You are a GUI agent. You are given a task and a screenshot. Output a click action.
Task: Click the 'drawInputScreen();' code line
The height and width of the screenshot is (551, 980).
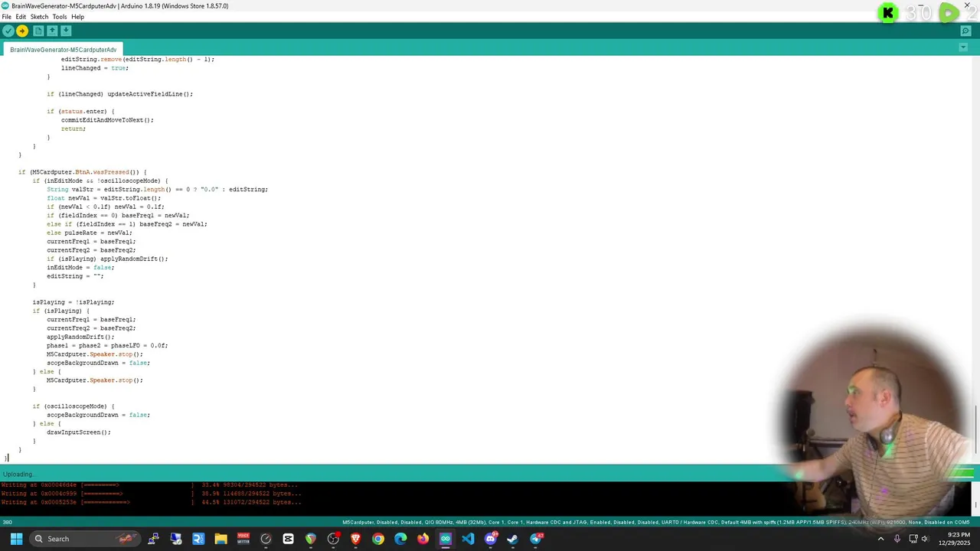tap(78, 432)
